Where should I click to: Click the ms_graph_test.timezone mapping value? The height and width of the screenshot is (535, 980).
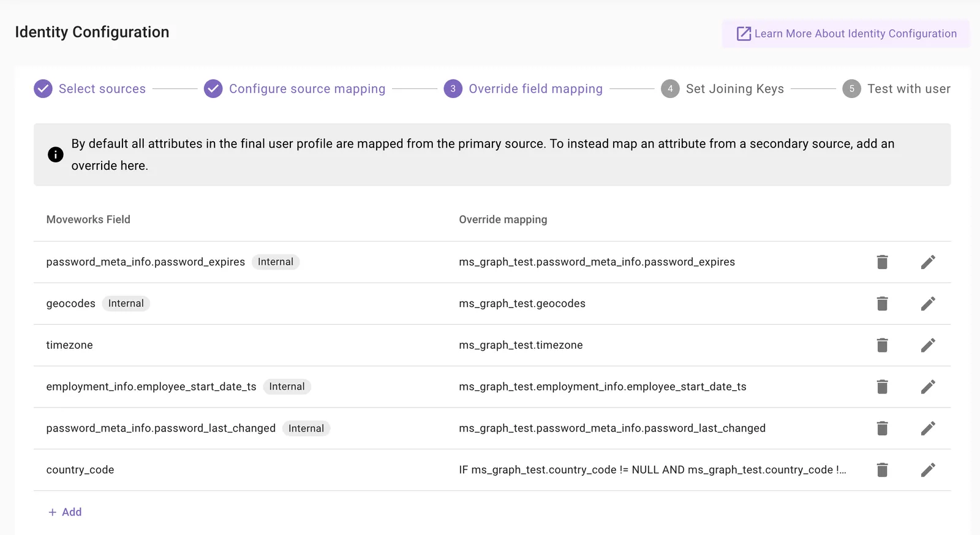tap(521, 345)
